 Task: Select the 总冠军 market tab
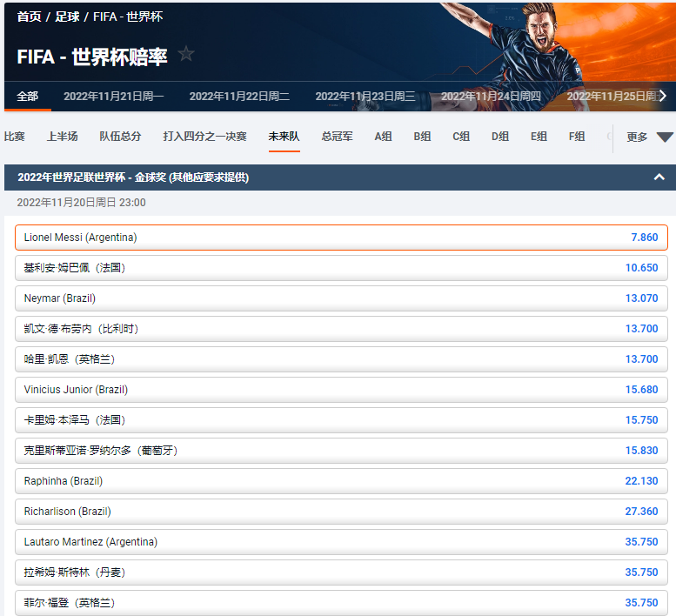tap(337, 137)
